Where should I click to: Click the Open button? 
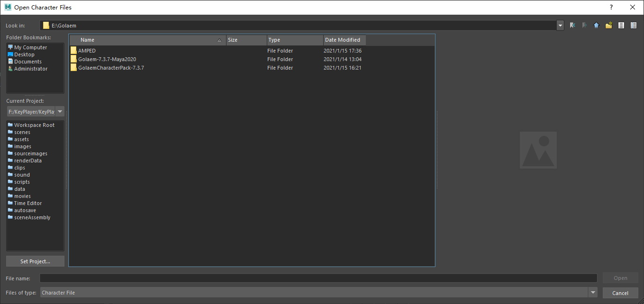[620, 278]
